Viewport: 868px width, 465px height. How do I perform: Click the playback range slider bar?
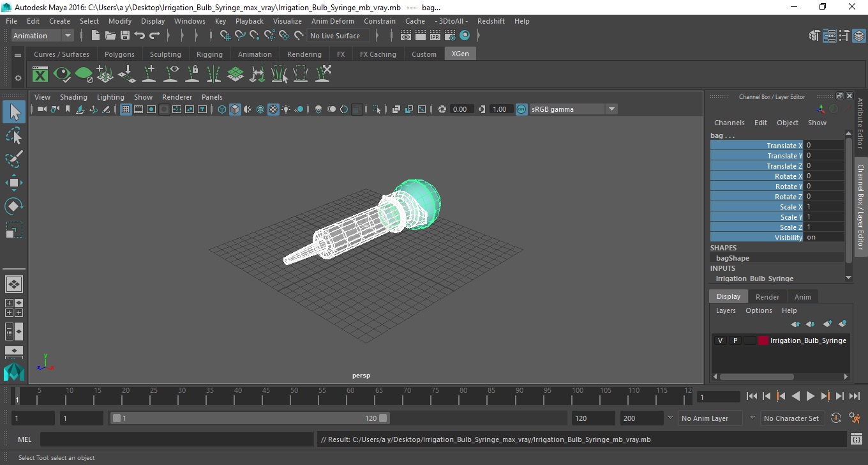[x=250, y=418]
